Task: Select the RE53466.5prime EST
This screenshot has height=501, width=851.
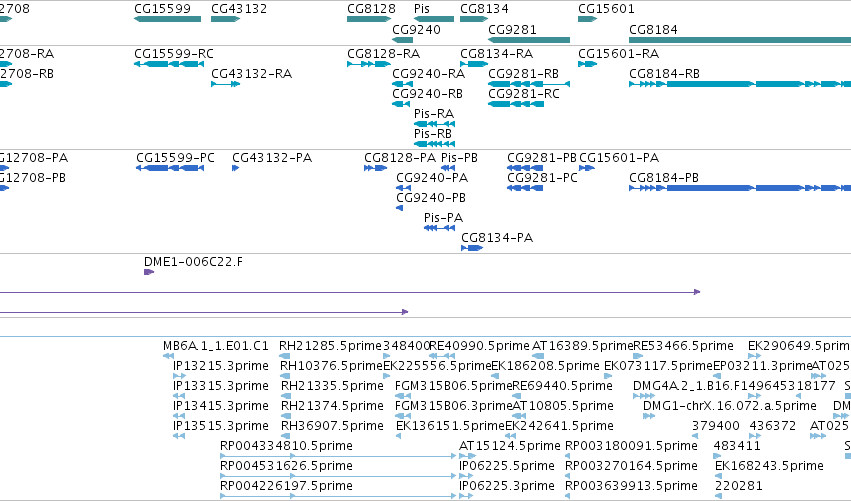Action: [x=639, y=357]
